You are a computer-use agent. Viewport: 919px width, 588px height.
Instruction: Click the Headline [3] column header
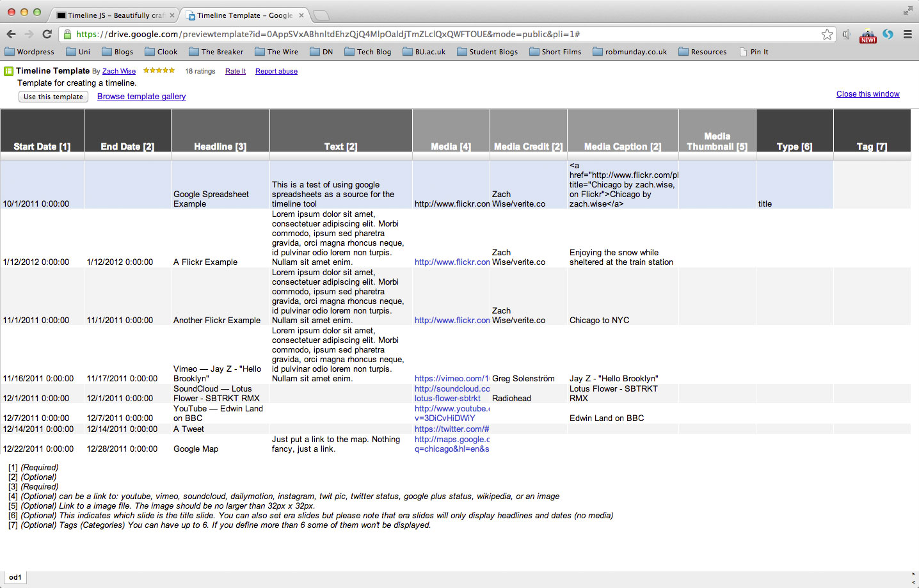point(221,131)
